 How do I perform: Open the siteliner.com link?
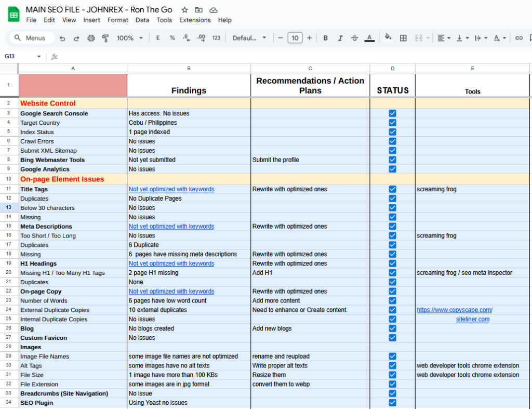473,319
